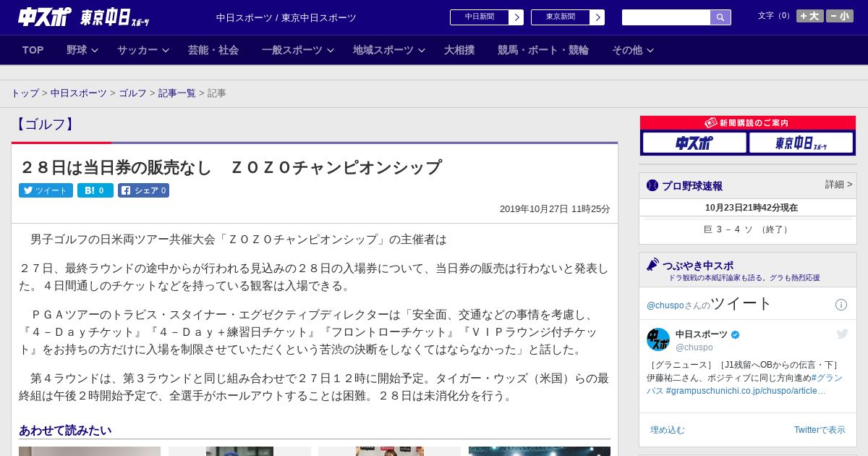Screen dimensions: 868x456
Task: Click the search magnifier button
Action: coord(720,17)
